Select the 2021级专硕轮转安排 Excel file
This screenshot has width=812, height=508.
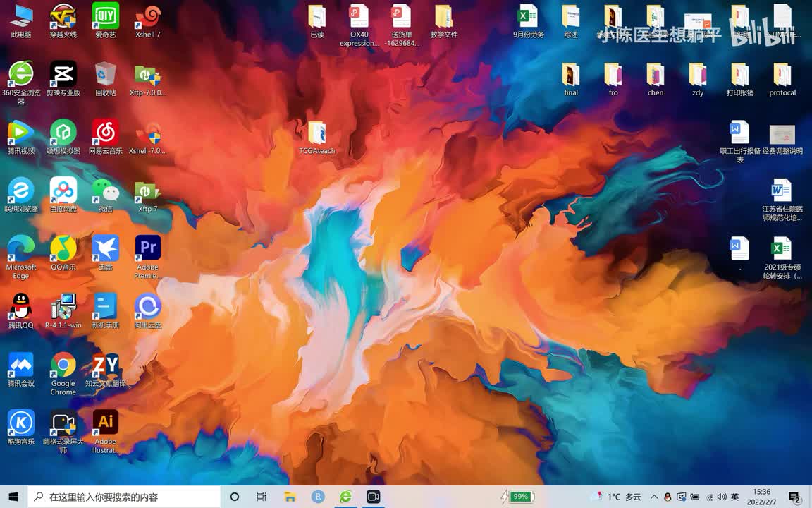(x=782, y=257)
